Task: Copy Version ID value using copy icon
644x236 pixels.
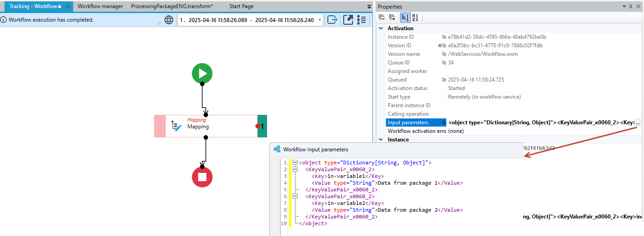Action: 444,45
